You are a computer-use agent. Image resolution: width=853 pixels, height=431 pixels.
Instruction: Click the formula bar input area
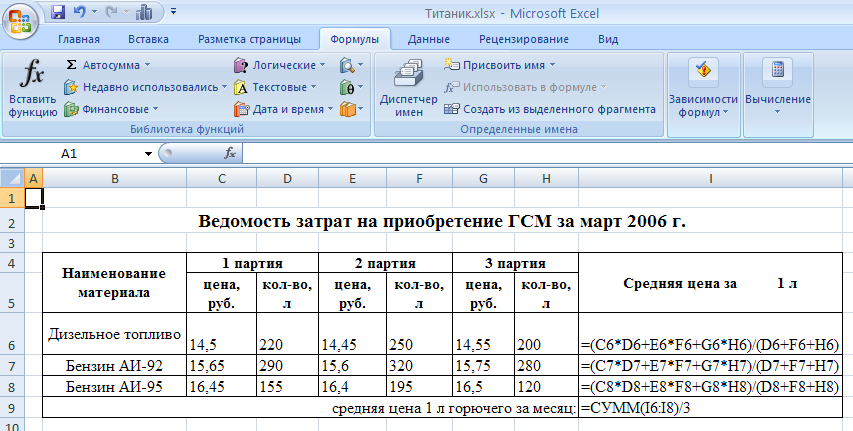tap(547, 154)
